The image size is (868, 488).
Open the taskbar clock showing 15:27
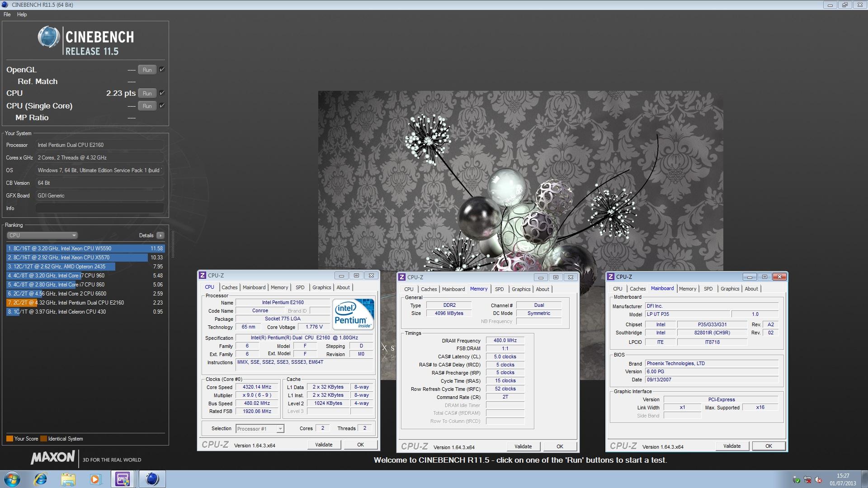(843, 479)
